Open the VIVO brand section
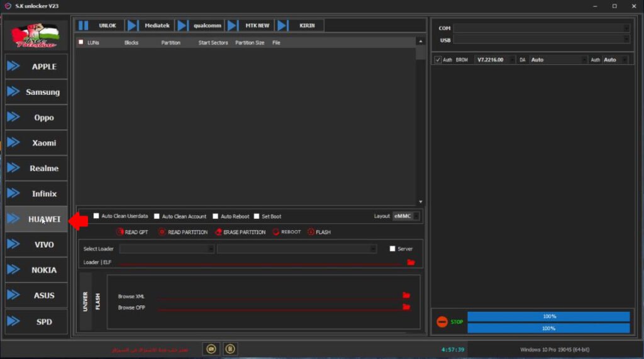Viewport: 644px width, 359px height. coord(36,245)
